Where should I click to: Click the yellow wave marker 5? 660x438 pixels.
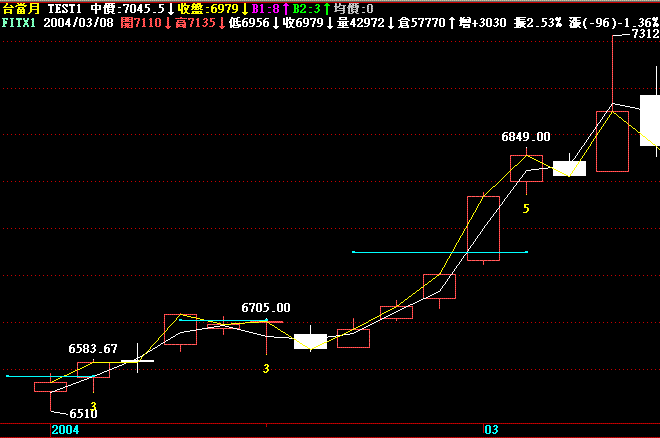(x=526, y=208)
